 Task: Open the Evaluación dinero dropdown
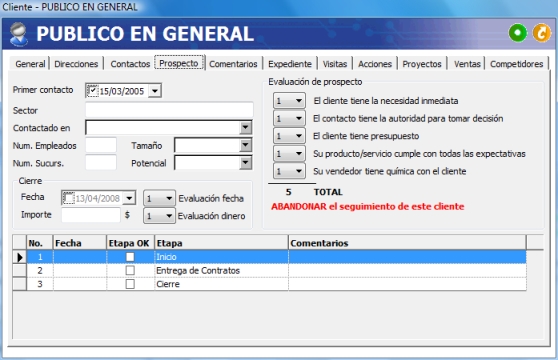pos(159,216)
